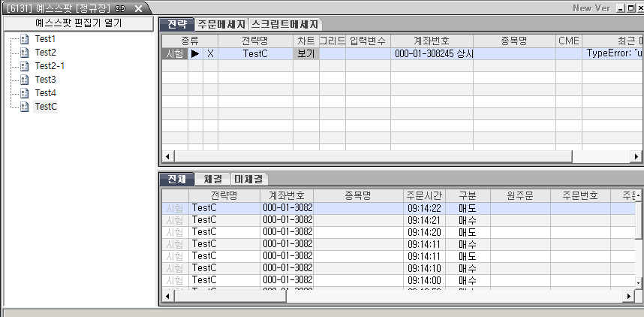Image resolution: width=644 pixels, height=317 pixels.
Task: Open the 예스스팟 편집기 열기 button
Action: [78, 23]
